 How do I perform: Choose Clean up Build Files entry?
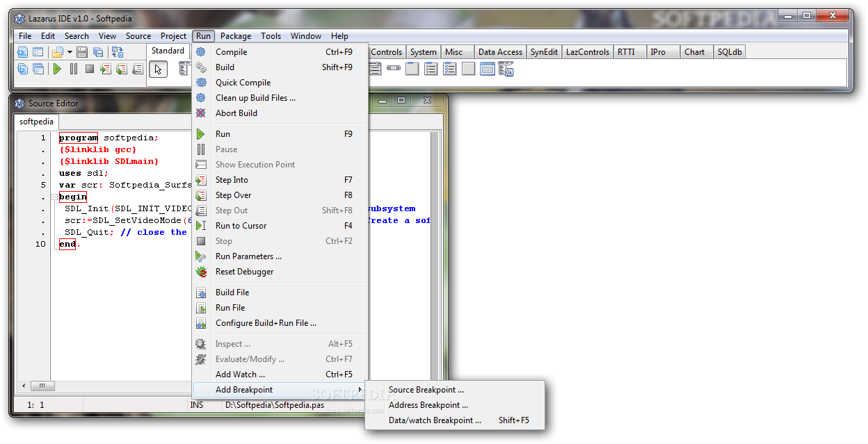point(280,98)
